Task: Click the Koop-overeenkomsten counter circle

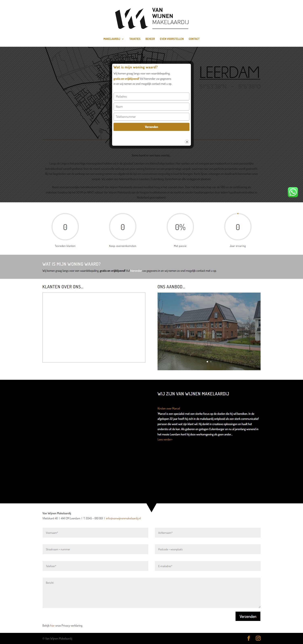Action: pyautogui.click(x=123, y=227)
